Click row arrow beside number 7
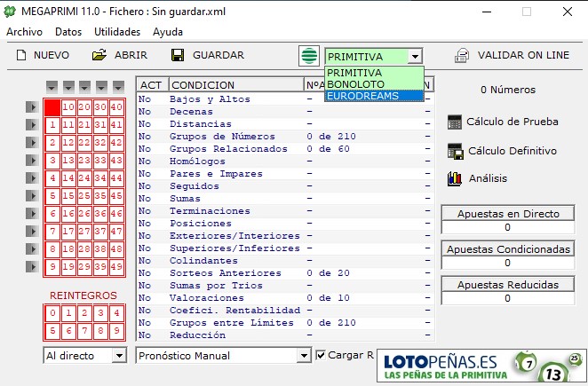The width and height of the screenshot is (588, 386). [32, 232]
